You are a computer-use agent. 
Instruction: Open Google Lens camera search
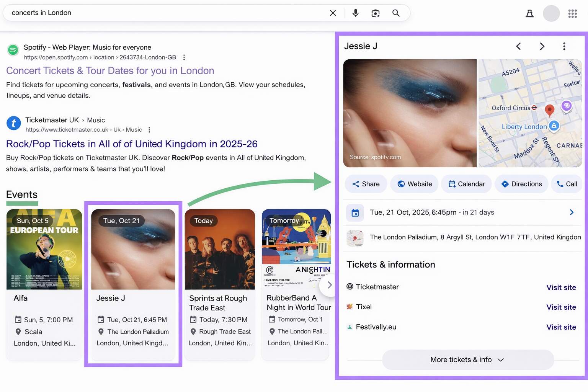(376, 13)
